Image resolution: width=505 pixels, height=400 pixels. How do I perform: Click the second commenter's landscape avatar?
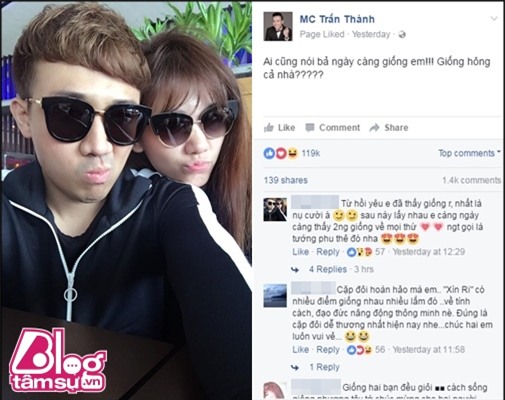pos(275,295)
